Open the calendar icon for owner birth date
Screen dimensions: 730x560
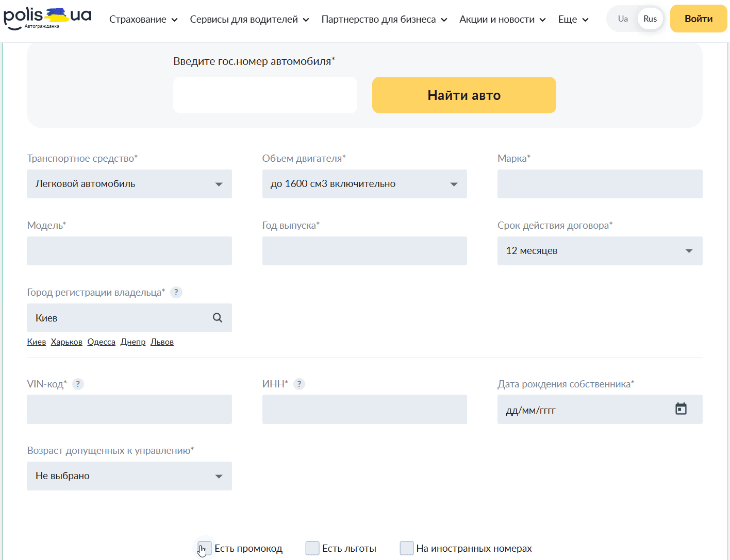click(681, 408)
